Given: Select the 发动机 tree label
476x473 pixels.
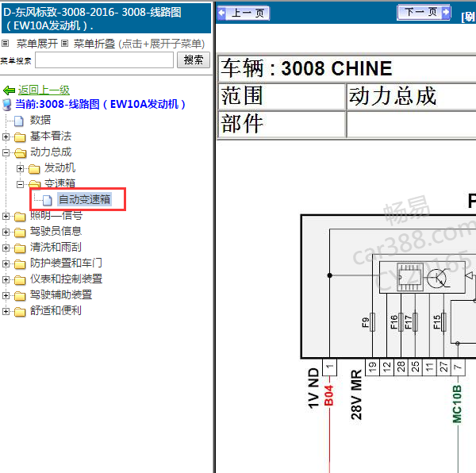Looking at the screenshot, I should (x=59, y=167).
